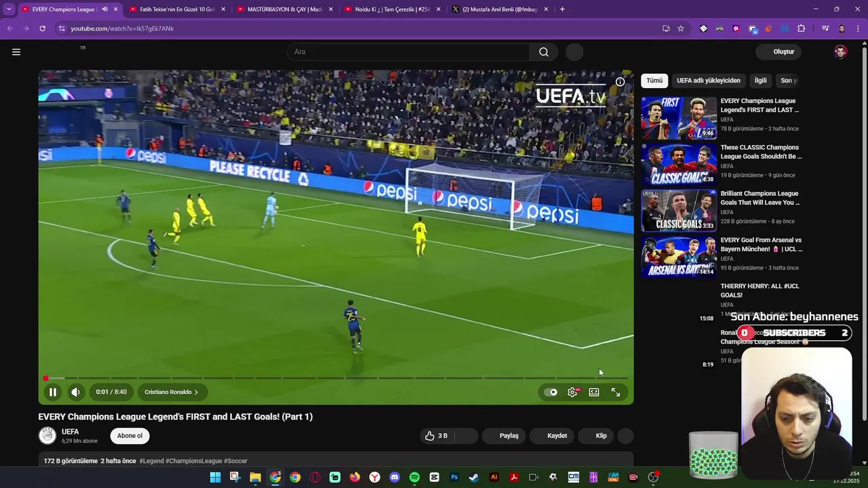Expand the Cristiano Ronaldo chapter list

tap(172, 392)
